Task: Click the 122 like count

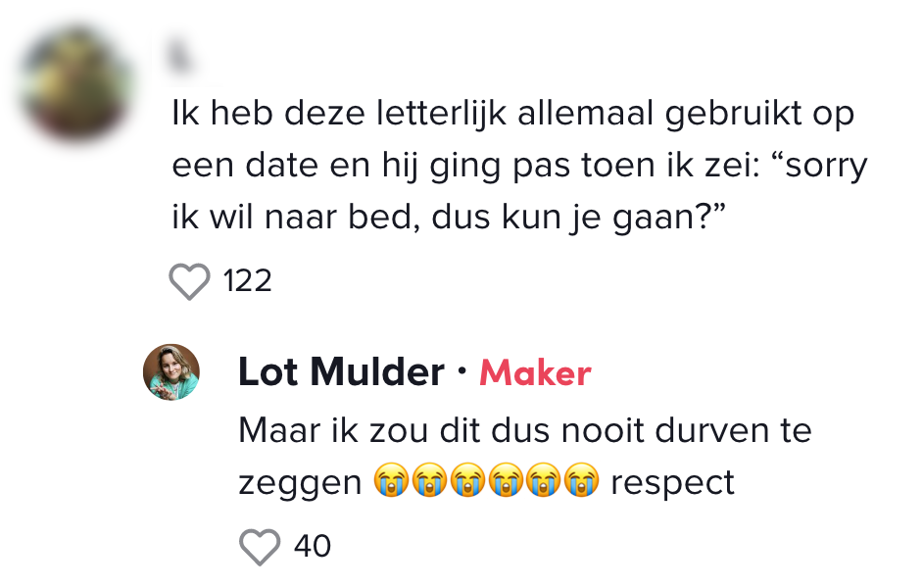Action: [247, 282]
